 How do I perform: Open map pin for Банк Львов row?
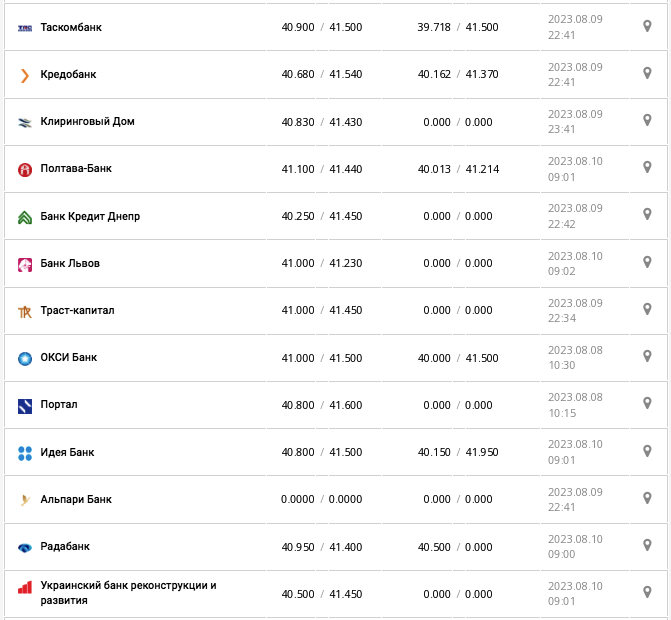647,262
